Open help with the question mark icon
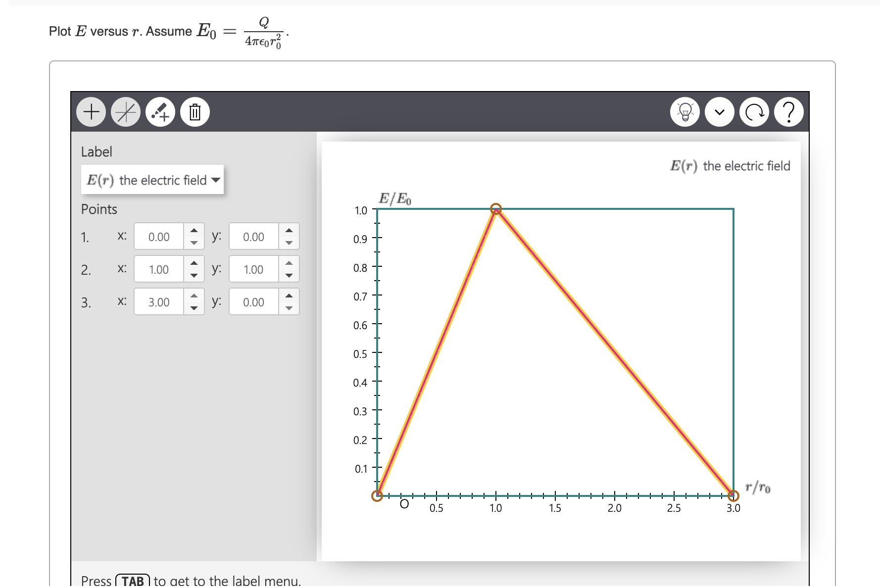Image resolution: width=880 pixels, height=588 pixels. coord(789,112)
